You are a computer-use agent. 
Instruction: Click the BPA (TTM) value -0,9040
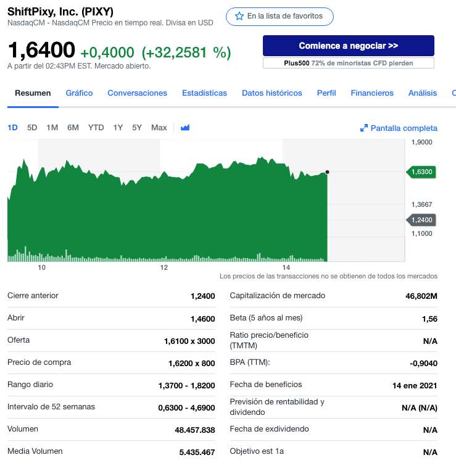[x=423, y=364]
